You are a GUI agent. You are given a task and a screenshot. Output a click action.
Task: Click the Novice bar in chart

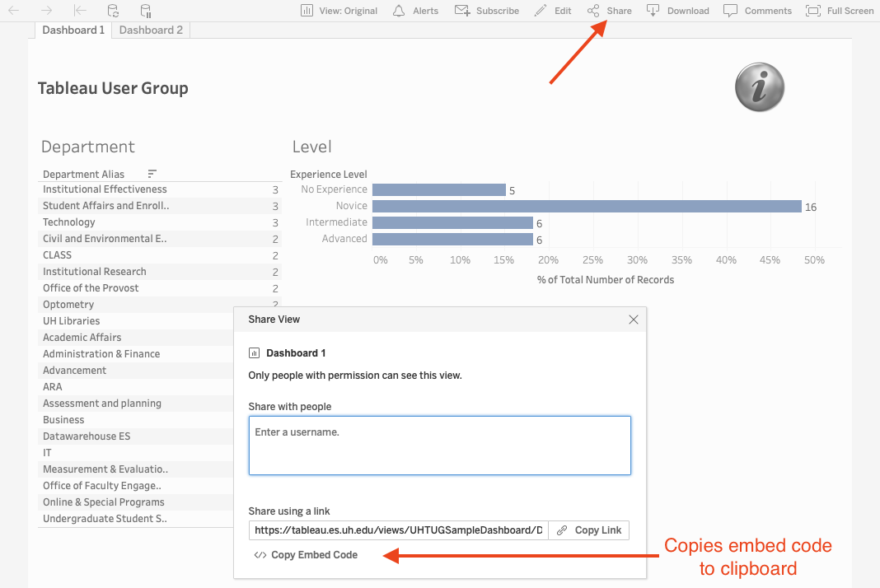coord(587,206)
